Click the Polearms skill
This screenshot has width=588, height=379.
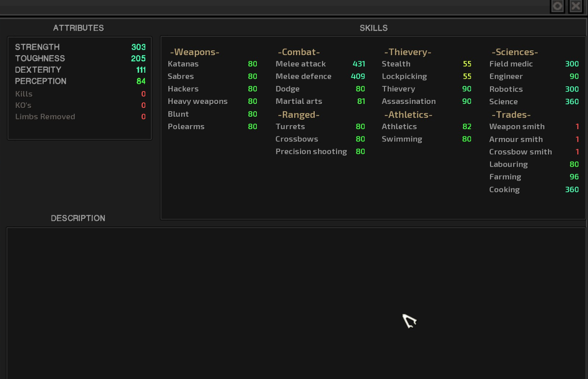click(x=212, y=126)
